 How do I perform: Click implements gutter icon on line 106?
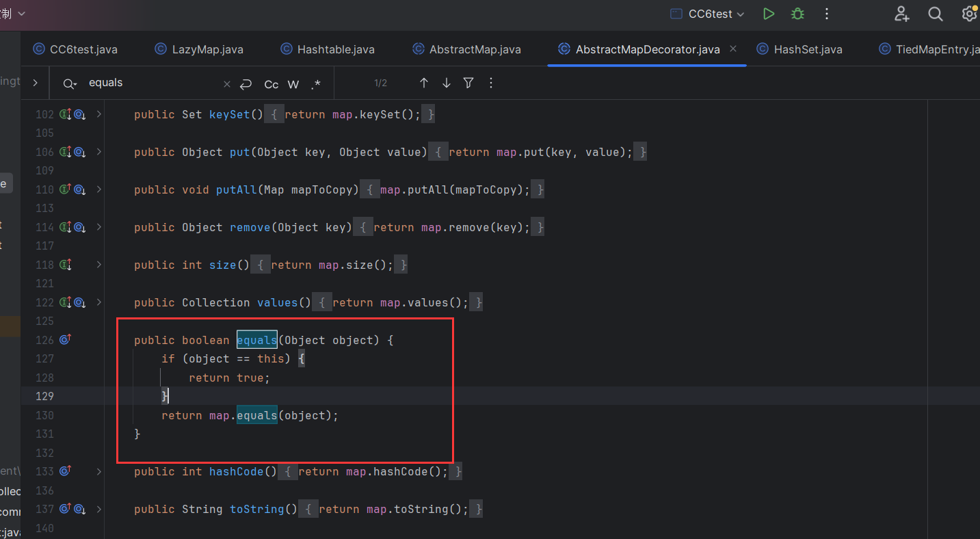pyautogui.click(x=66, y=152)
